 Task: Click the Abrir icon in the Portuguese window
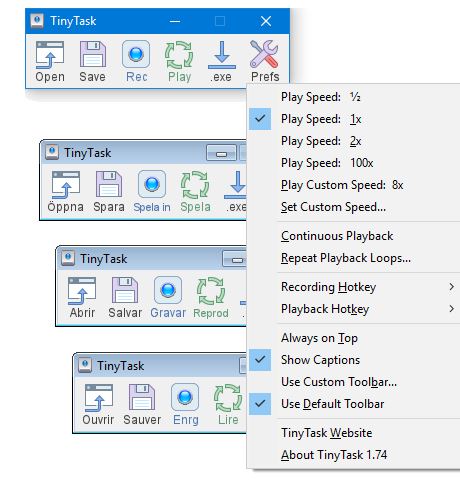[82, 291]
